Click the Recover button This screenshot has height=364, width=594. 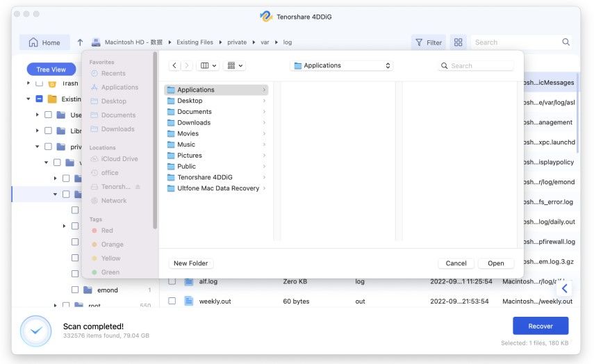pyautogui.click(x=540, y=326)
